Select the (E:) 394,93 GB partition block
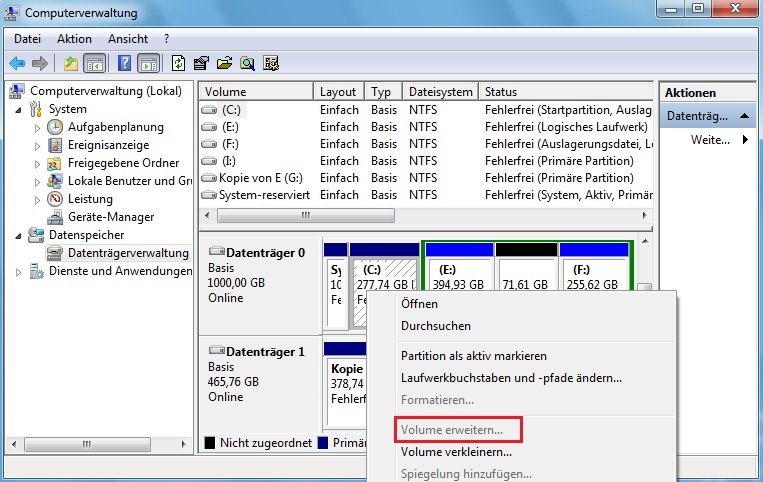 tap(458, 268)
